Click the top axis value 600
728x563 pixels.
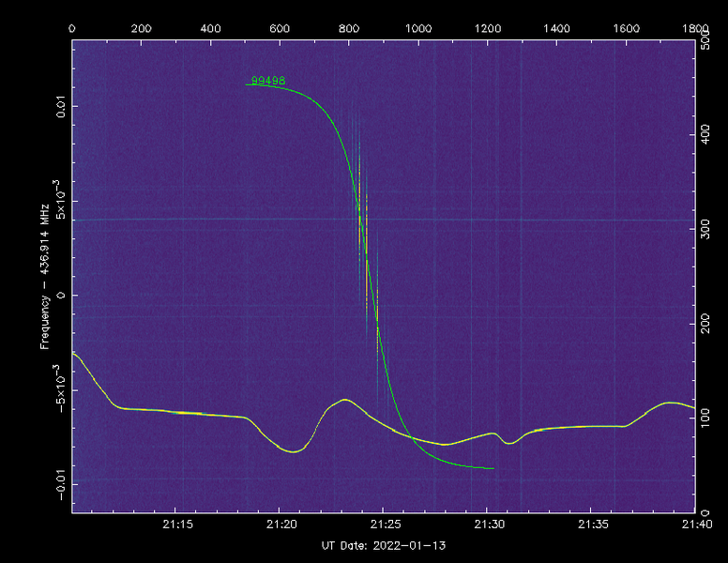(x=280, y=29)
